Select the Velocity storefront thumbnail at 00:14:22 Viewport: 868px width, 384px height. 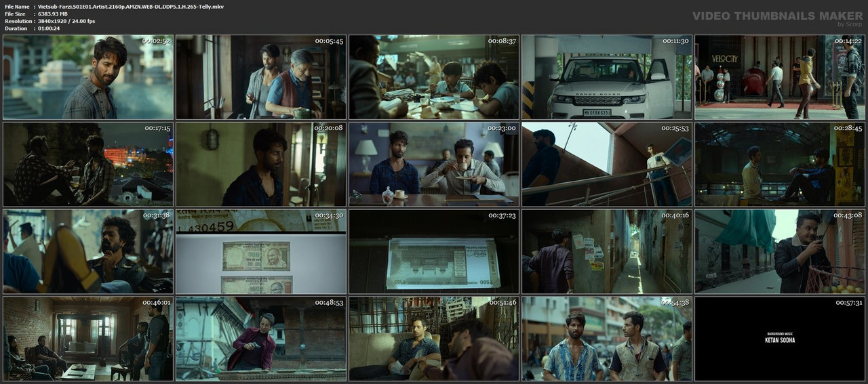pyautogui.click(x=780, y=78)
